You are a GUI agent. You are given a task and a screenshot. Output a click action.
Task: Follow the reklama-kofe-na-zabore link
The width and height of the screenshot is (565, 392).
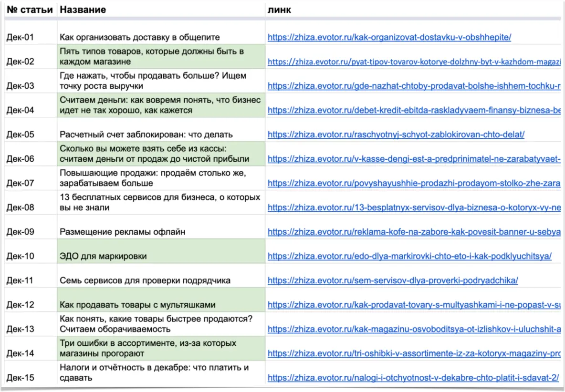coord(413,232)
